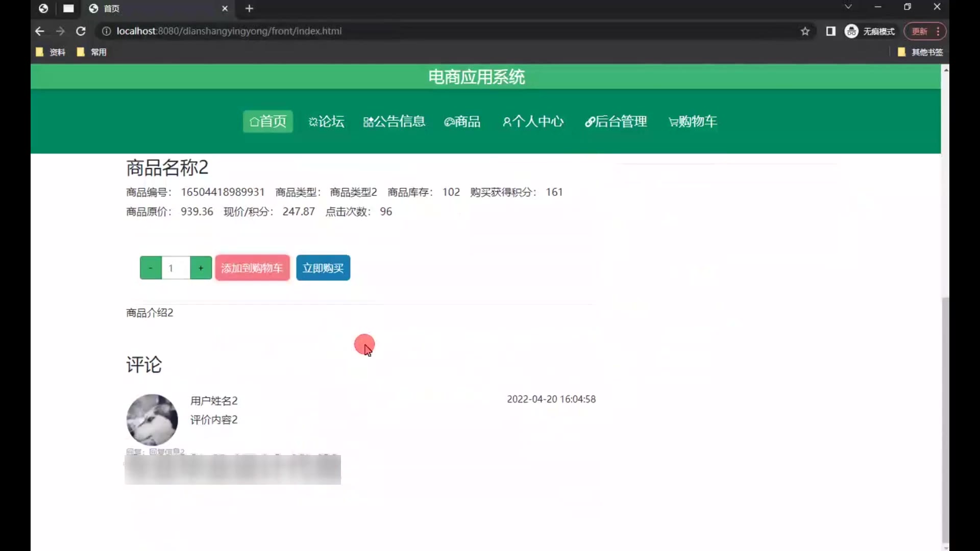Open the 常用 bookmarks folder

click(x=92, y=52)
